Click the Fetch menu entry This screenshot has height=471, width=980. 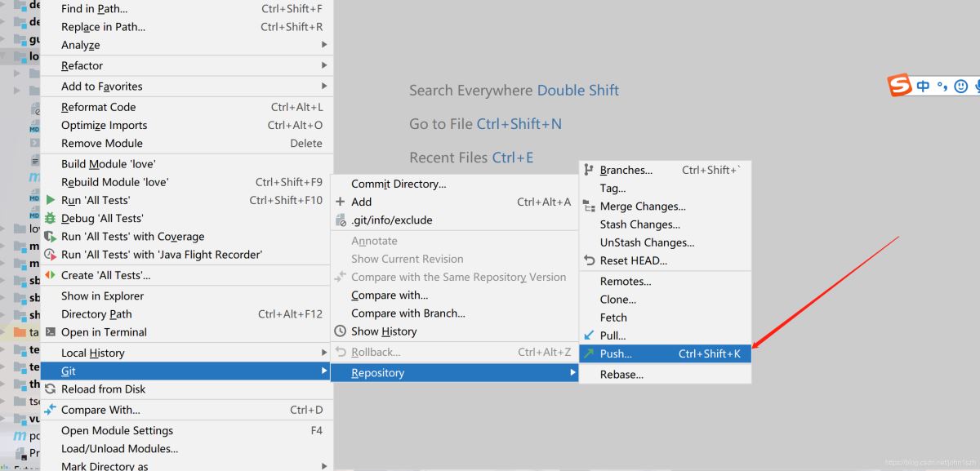(613, 318)
